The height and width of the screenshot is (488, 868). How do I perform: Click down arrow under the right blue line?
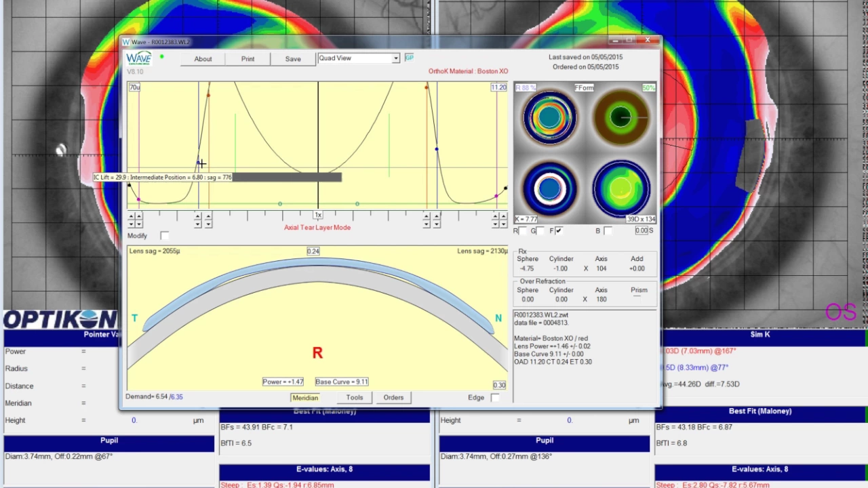tap(437, 224)
